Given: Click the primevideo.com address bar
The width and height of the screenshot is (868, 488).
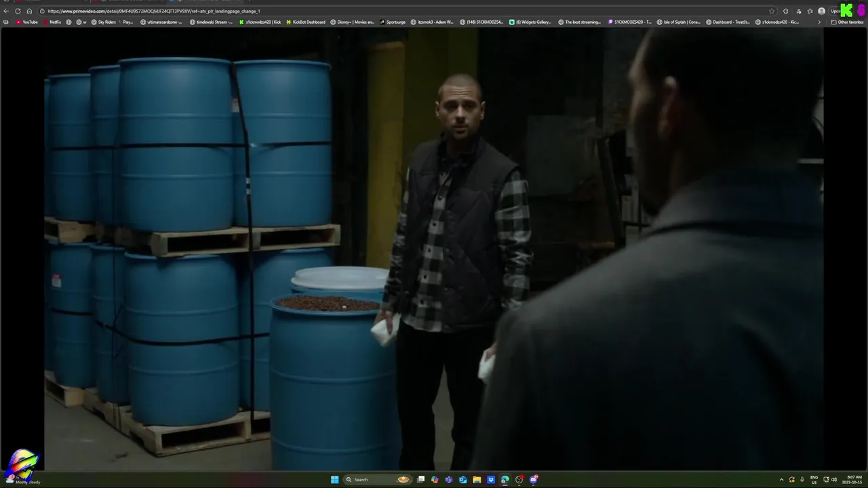Looking at the screenshot, I should pos(407,11).
